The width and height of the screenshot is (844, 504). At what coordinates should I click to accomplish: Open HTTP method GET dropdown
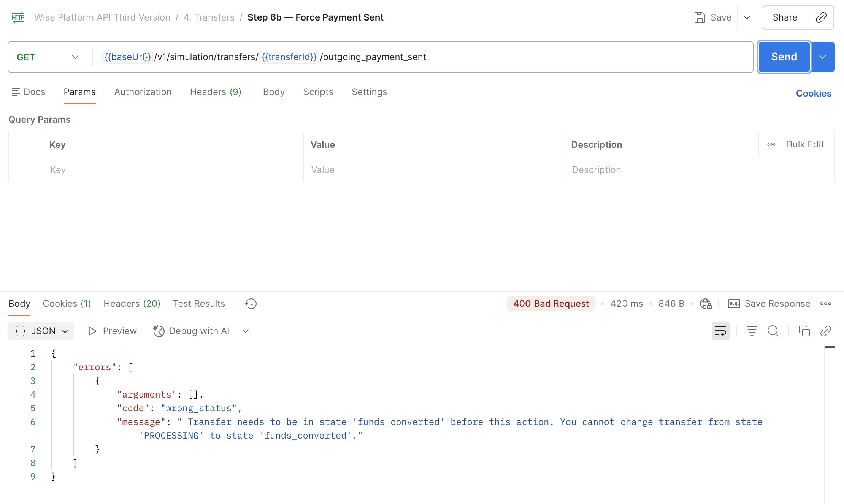(48, 57)
